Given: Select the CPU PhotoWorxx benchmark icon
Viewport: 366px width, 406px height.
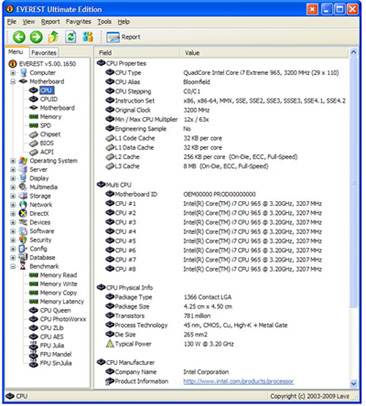Looking at the screenshot, I should coord(33,319).
